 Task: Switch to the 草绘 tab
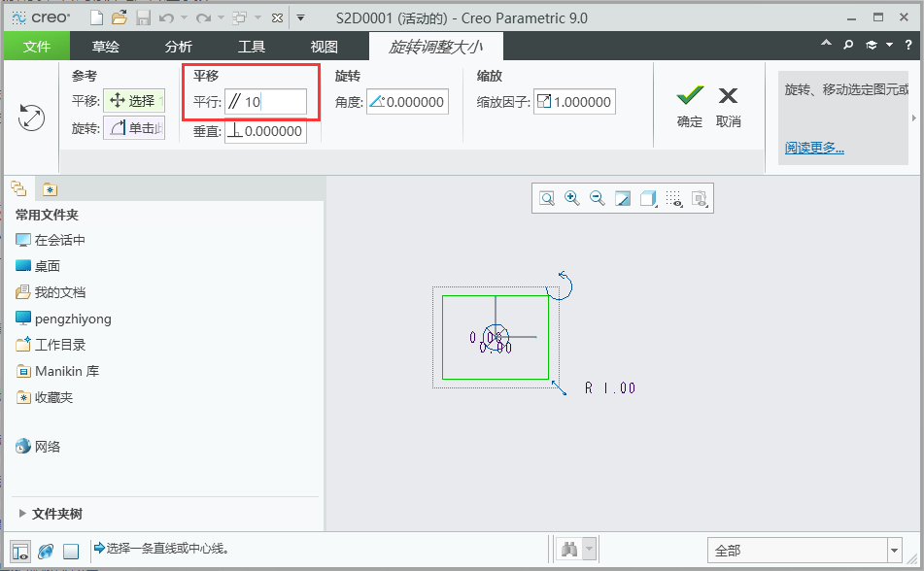point(106,46)
